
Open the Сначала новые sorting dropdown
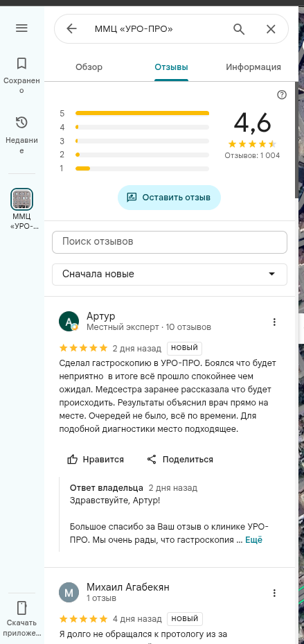tap(170, 274)
